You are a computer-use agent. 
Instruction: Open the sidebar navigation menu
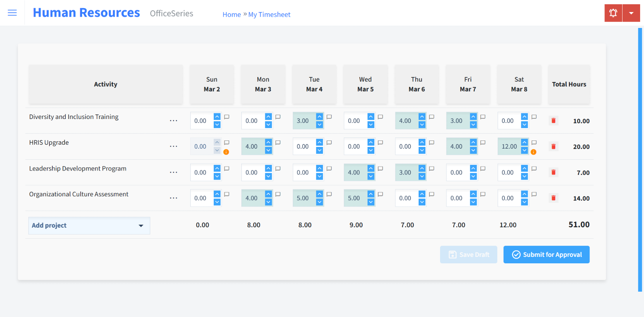(12, 12)
